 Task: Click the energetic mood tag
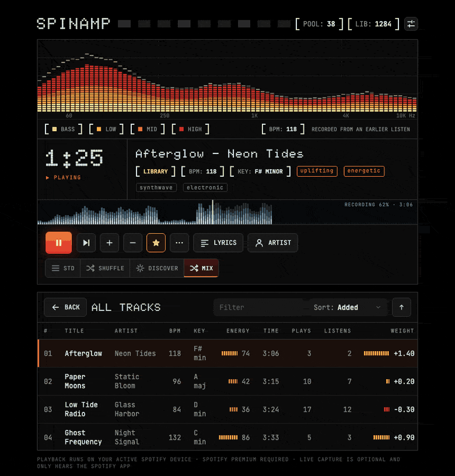click(x=364, y=171)
